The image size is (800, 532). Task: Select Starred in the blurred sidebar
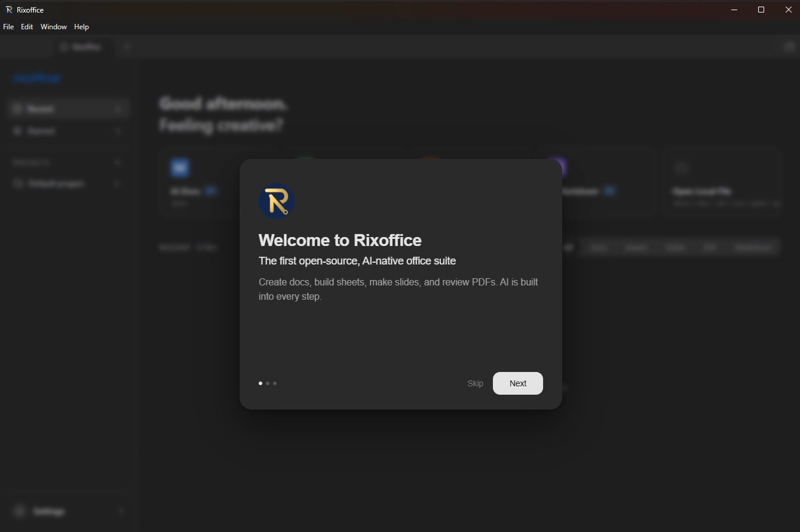(69, 131)
